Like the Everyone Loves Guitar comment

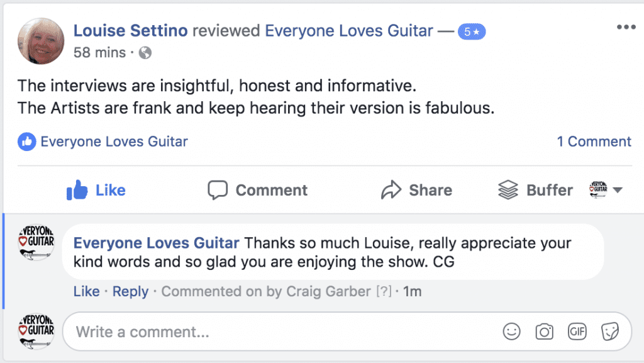(x=86, y=291)
